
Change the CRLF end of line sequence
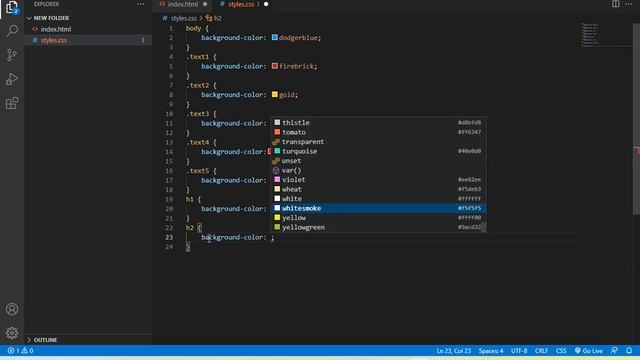tap(541, 351)
